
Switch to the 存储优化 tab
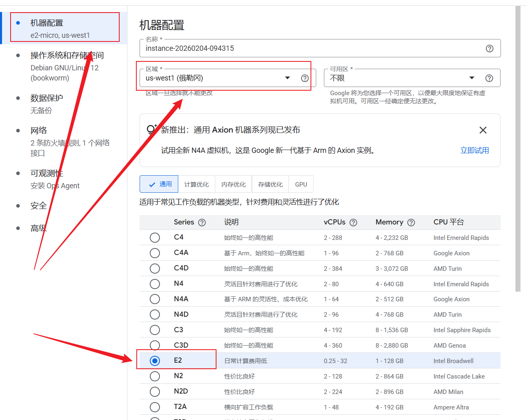[270, 184]
